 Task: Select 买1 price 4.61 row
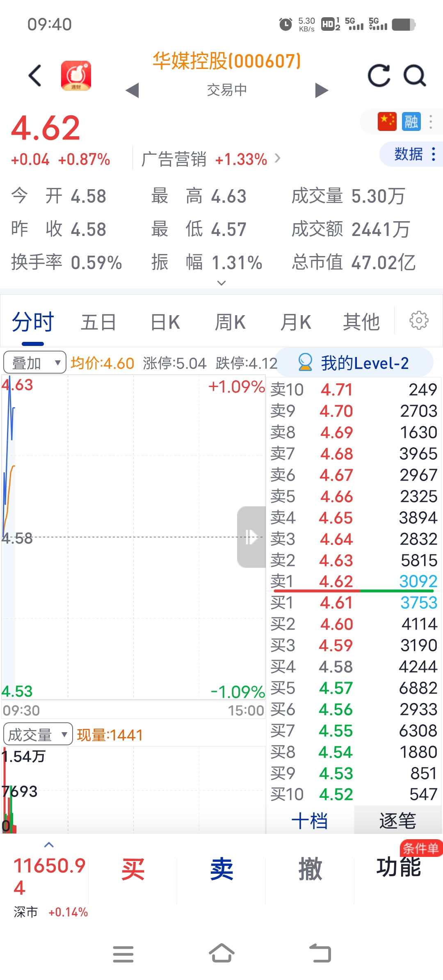click(x=354, y=602)
